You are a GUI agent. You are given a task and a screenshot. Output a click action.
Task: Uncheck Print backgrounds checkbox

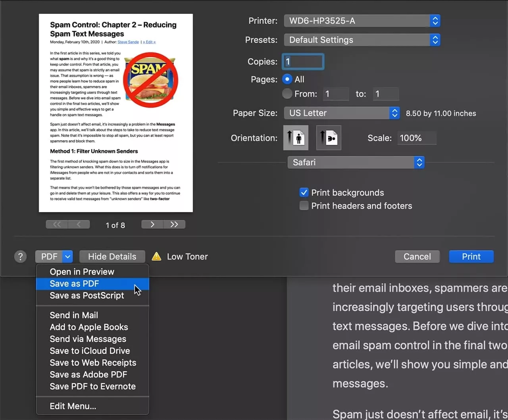click(304, 193)
